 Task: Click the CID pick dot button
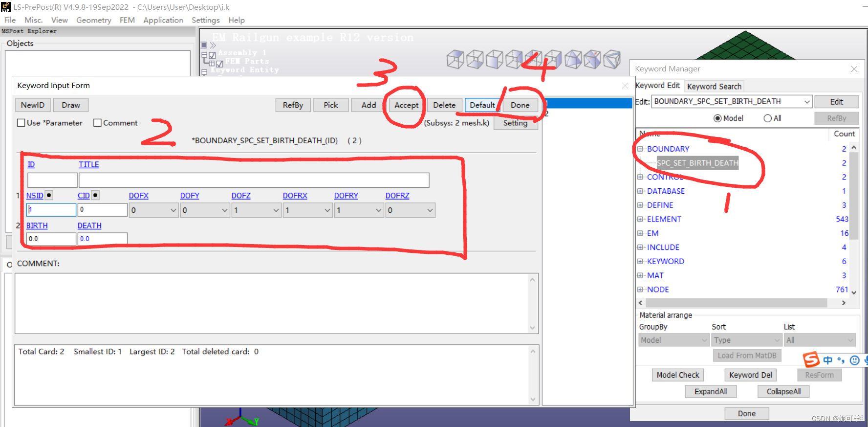[x=95, y=195]
